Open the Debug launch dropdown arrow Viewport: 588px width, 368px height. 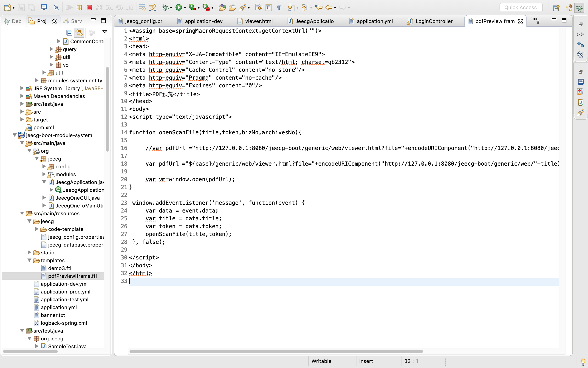(171, 8)
